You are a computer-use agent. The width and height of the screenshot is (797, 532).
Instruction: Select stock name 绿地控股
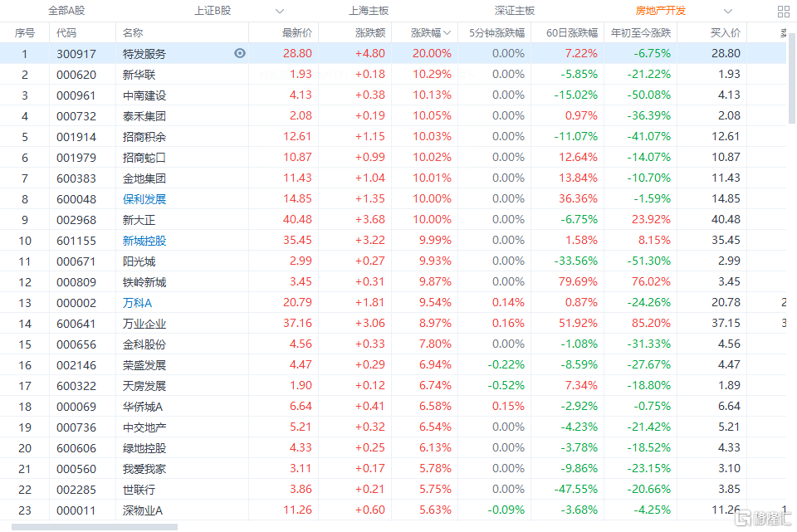click(144, 448)
